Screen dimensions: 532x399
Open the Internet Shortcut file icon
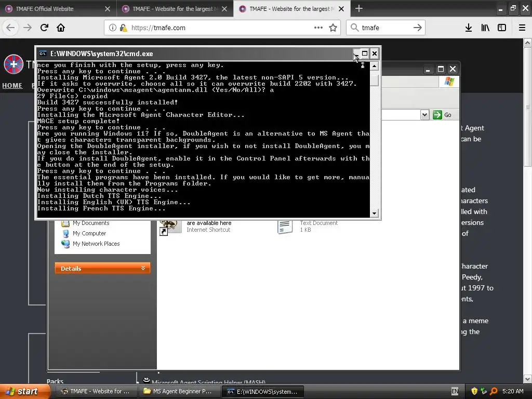[170, 228]
